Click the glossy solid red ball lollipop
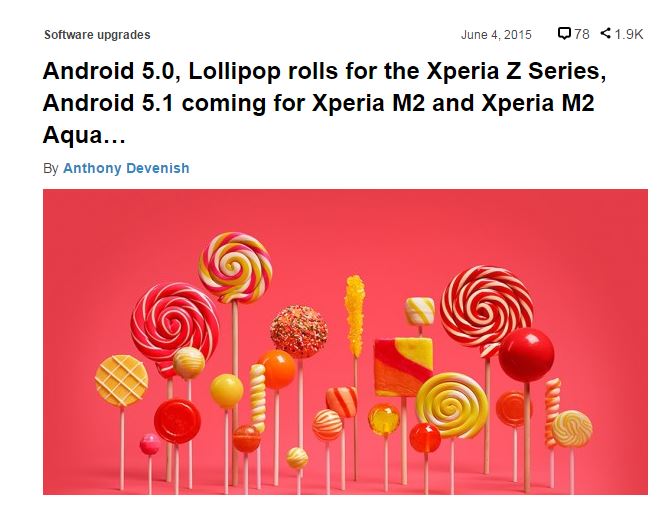This screenshot has width=670, height=505. (526, 355)
